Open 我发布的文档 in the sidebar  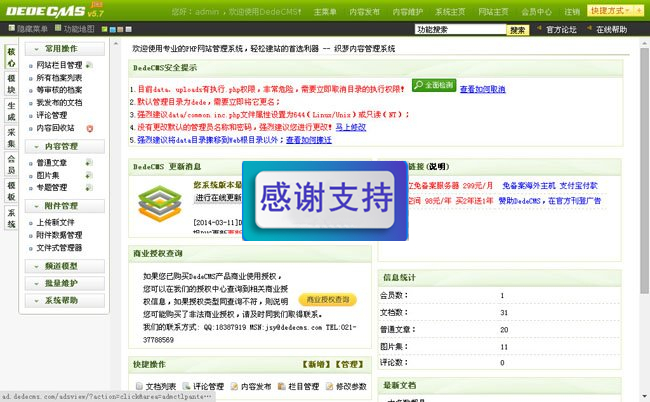[x=59, y=103]
